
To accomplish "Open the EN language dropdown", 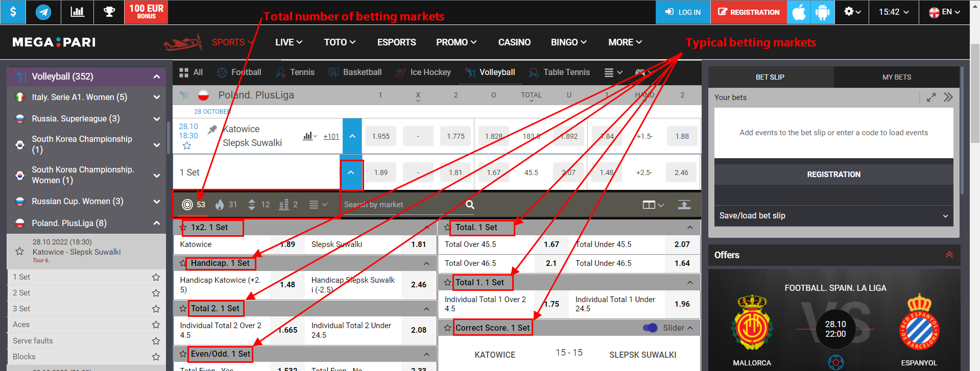I will click(x=944, y=12).
